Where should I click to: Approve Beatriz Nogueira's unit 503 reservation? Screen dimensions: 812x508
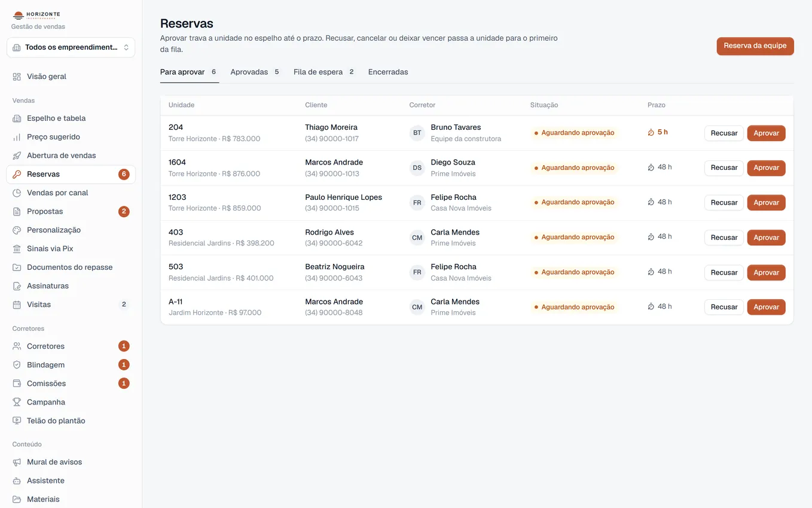tap(766, 272)
